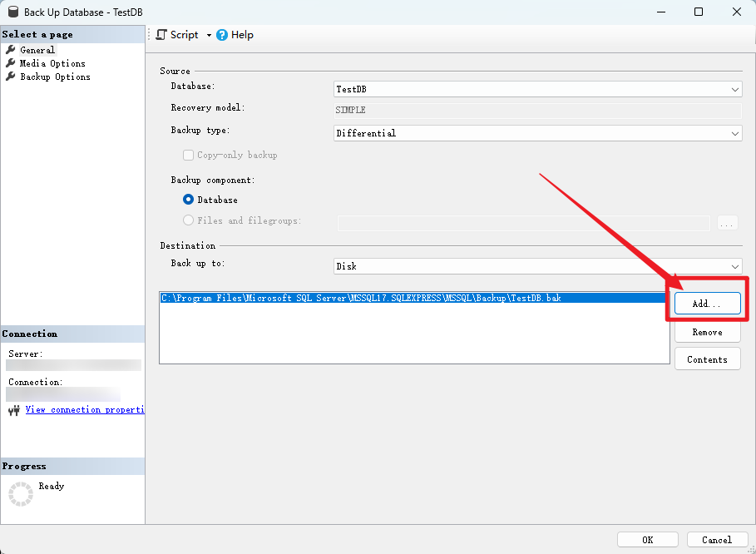Toggle the Copy-only backup checkbox

tap(188, 156)
